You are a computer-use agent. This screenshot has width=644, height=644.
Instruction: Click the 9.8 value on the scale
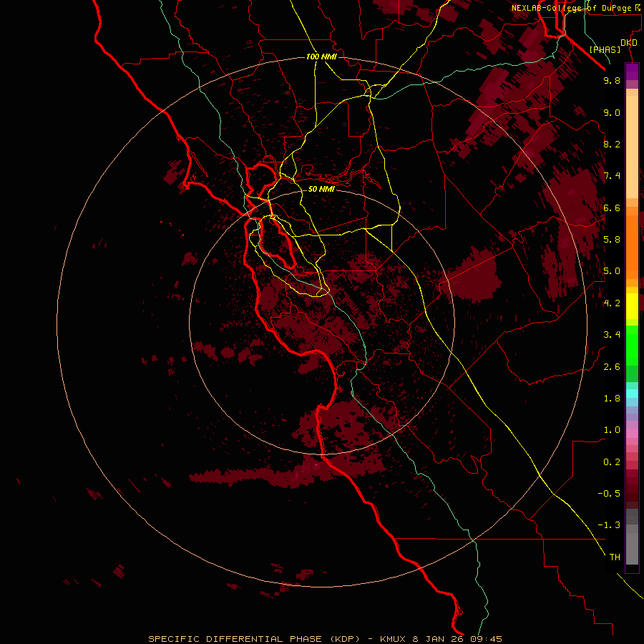(x=612, y=80)
